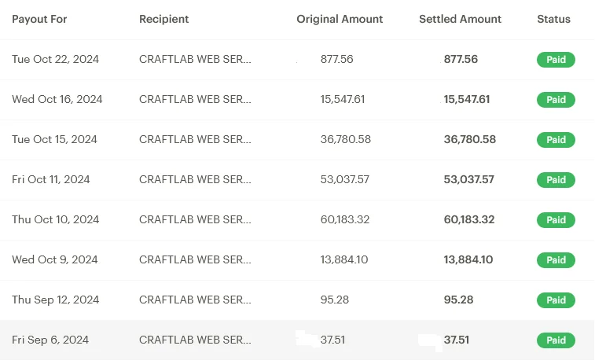Select the Settled Amount column header
The image size is (595, 364).
460,19
